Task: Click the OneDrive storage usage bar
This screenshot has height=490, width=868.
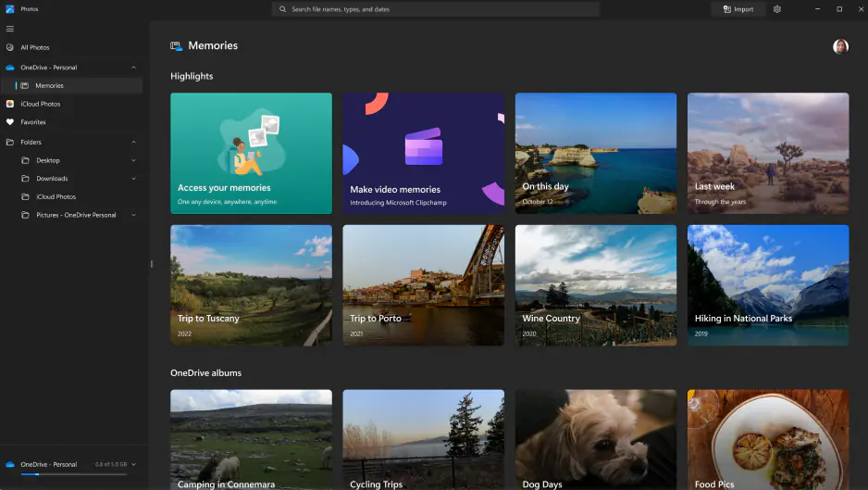Action: coord(74,474)
